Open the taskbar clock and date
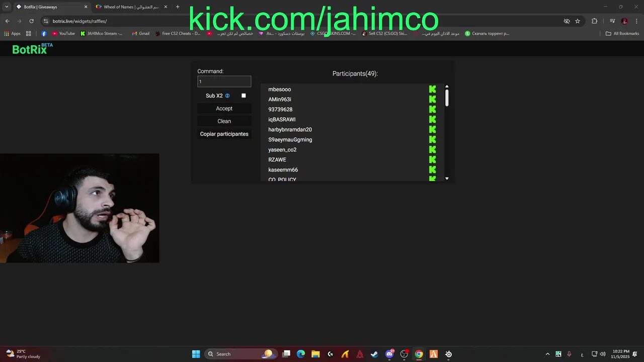Screen dimensions: 644x362 pyautogui.click(x=620, y=354)
